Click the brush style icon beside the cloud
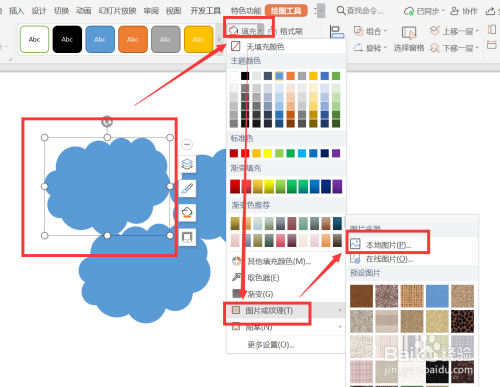This screenshot has height=387, width=500. 187,189
